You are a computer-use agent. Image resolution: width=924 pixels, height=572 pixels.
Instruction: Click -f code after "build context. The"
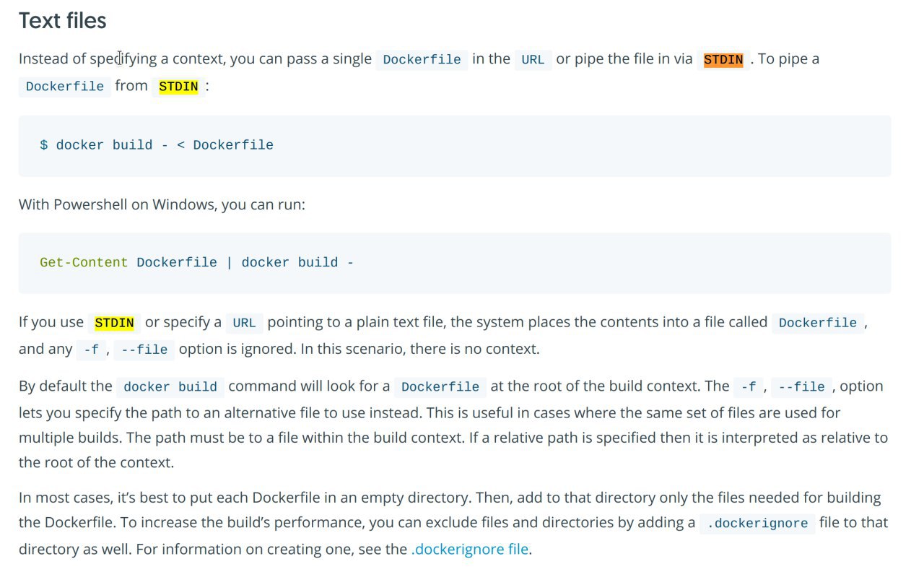(749, 386)
